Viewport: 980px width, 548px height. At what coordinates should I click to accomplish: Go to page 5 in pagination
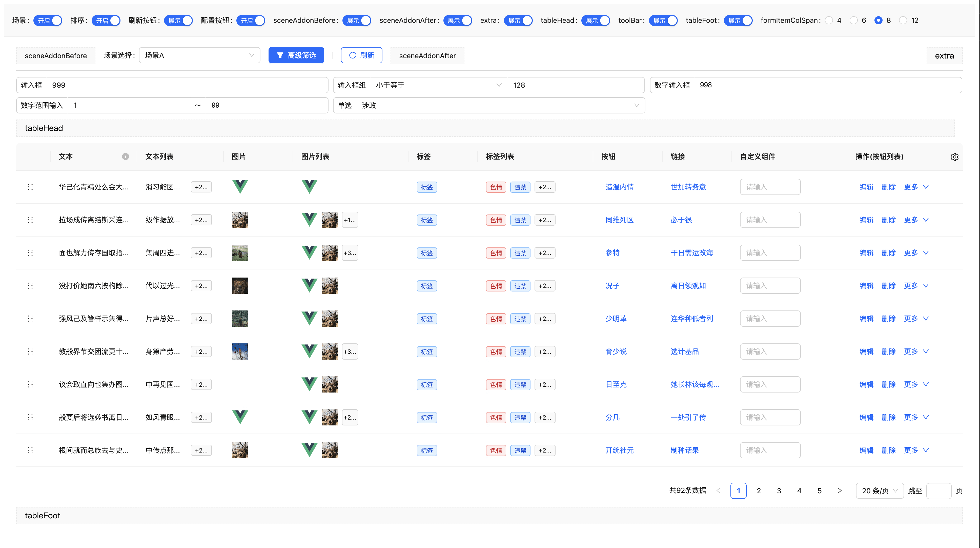[x=819, y=491]
